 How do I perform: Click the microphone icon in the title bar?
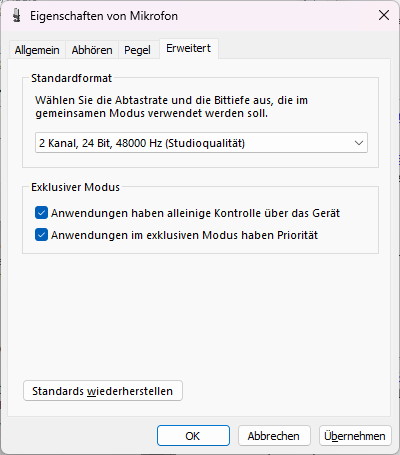coord(16,16)
